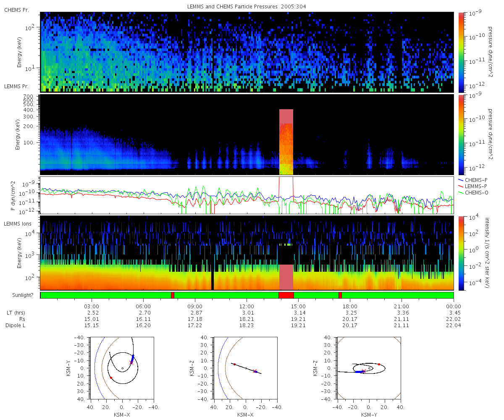Select the "CHEMS Pr." panel label
Image resolution: width=504 pixels, height=420 pixels.
(16, 10)
